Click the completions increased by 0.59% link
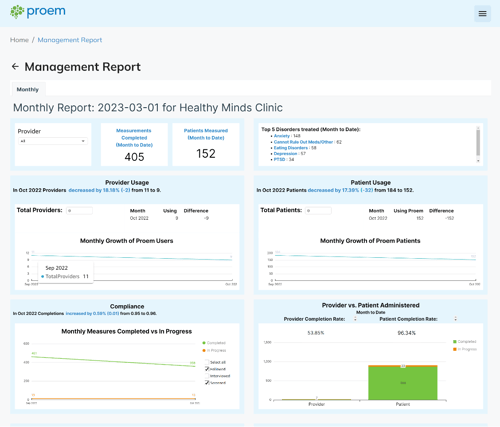500x427 pixels. click(x=92, y=314)
